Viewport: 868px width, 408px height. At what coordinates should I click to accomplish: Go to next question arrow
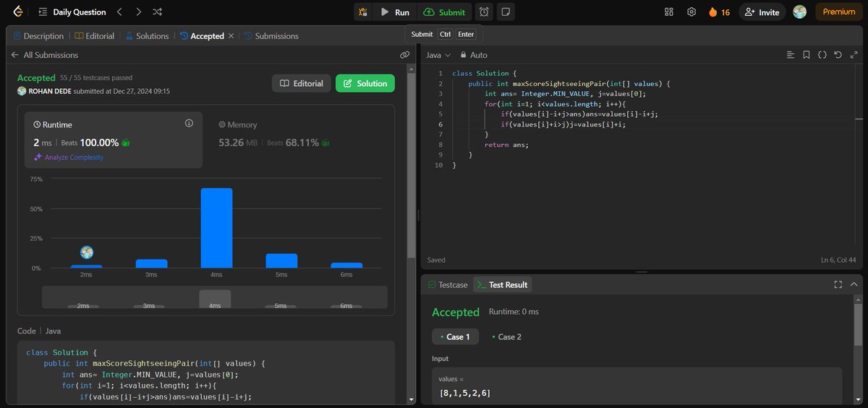[139, 12]
